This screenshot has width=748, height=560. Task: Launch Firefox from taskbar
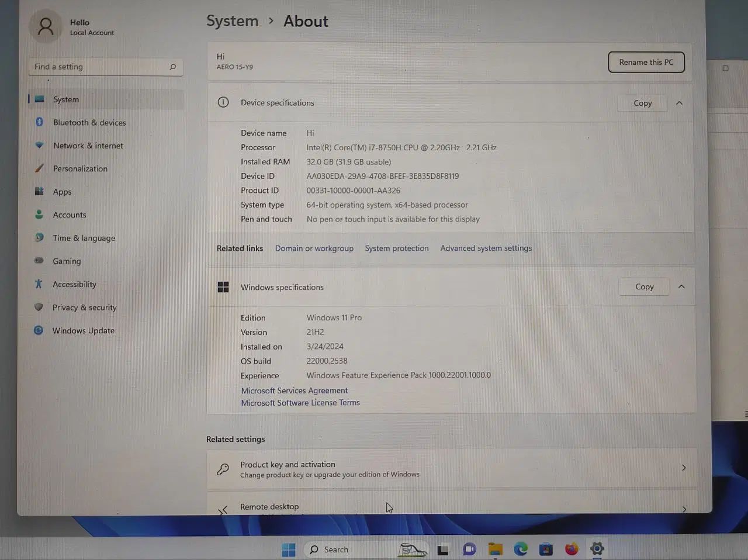pyautogui.click(x=572, y=549)
